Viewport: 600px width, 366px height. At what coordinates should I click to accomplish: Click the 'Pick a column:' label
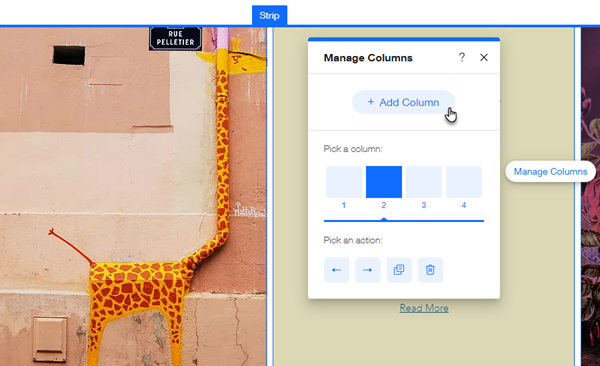[x=353, y=149]
